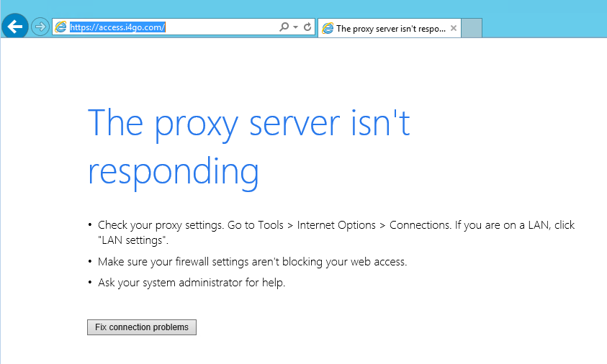Select the tab titled The proxy server isn't respo...
Screen dimensions: 607x364
pyautogui.click(x=390, y=28)
